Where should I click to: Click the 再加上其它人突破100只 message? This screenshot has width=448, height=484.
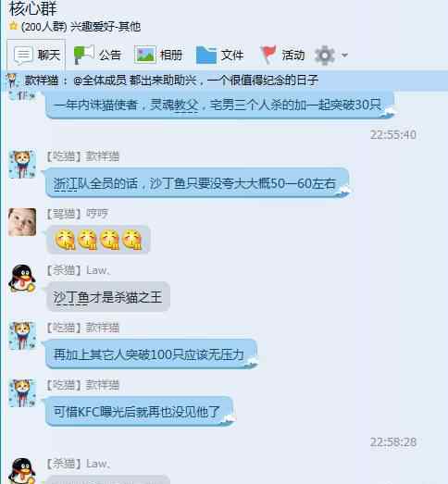[x=150, y=354]
